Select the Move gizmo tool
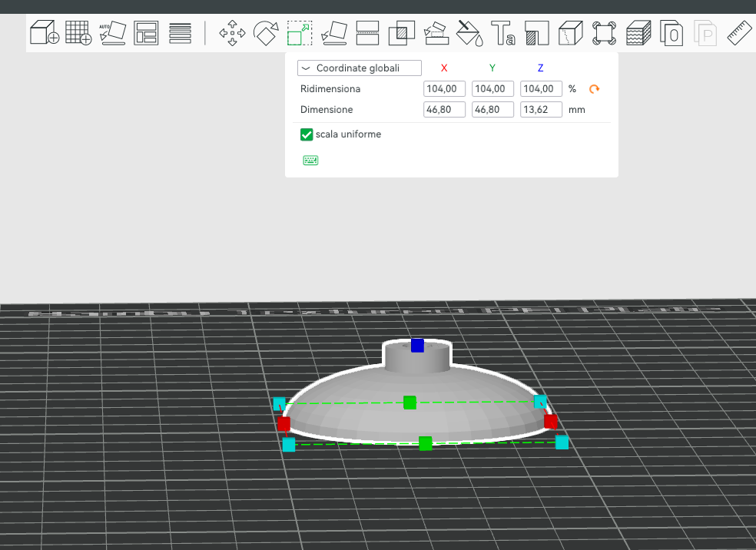 [232, 33]
